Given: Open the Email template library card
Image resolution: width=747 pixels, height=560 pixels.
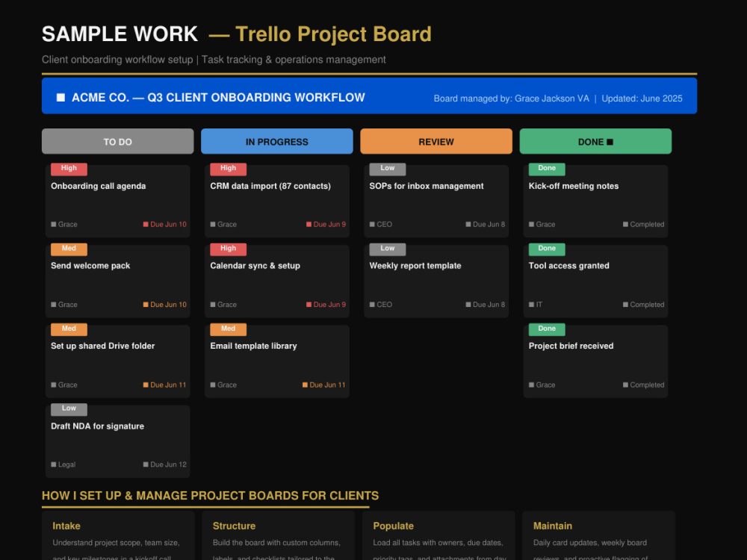Looking at the screenshot, I should [277, 361].
